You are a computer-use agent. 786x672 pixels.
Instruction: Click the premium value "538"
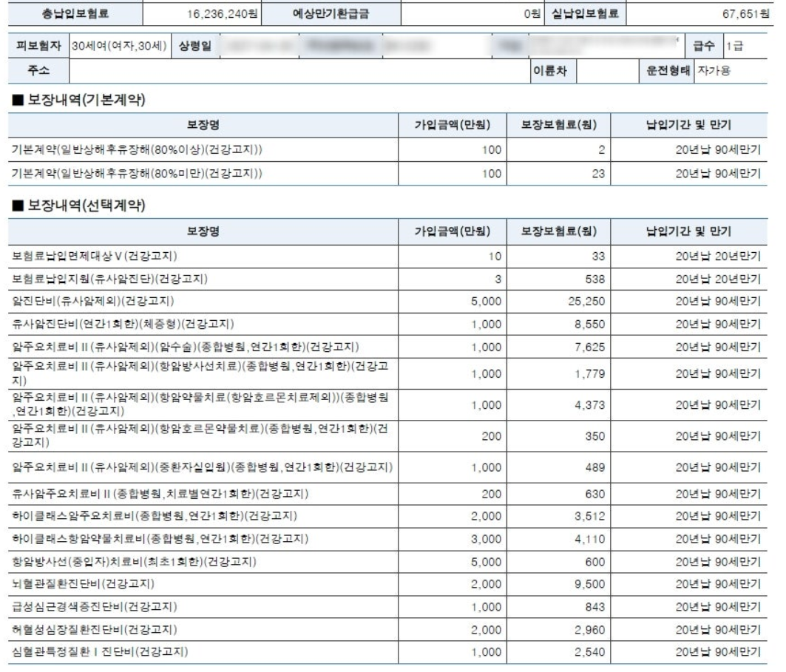[x=595, y=279]
